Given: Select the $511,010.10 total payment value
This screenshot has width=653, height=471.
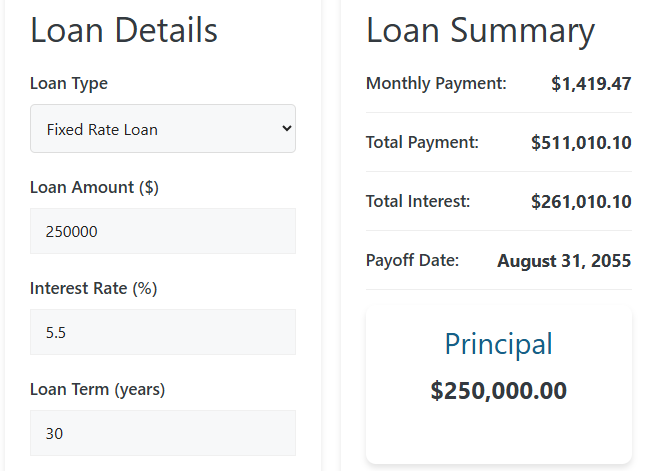Looking at the screenshot, I should 581,143.
